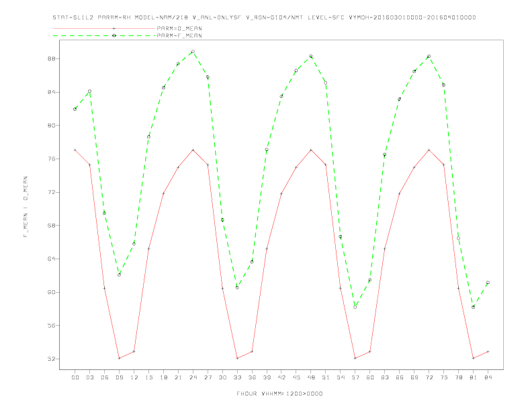532x411 pixels.
Task: Click the F_MEAN circle marker at hour 57
Action: (x=355, y=307)
